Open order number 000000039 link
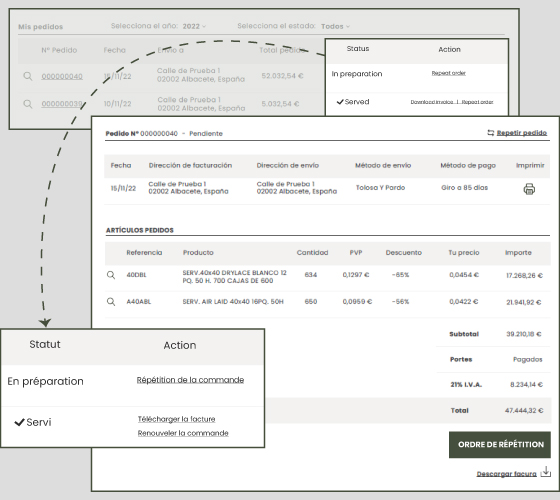Screen dimensions: 560x500 click(x=62, y=104)
